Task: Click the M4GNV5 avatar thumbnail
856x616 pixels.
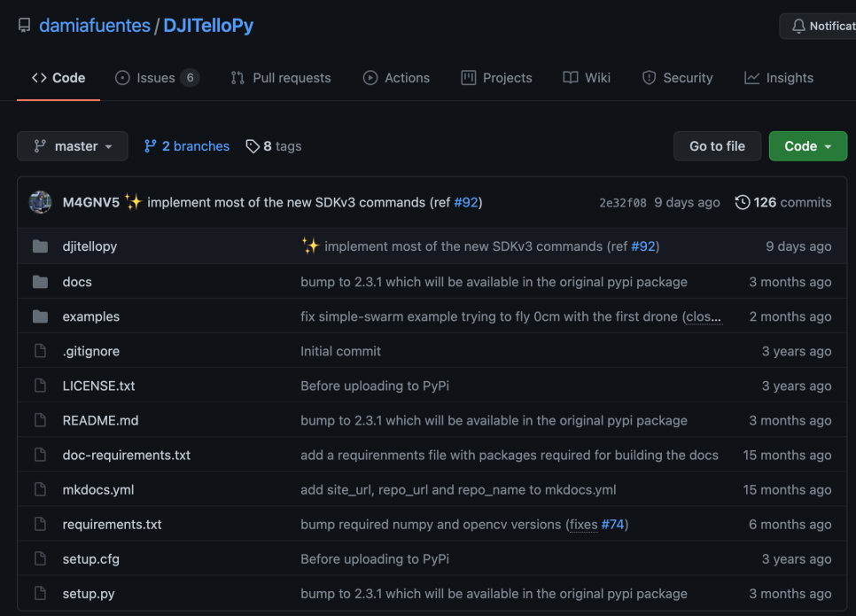Action: pos(41,202)
